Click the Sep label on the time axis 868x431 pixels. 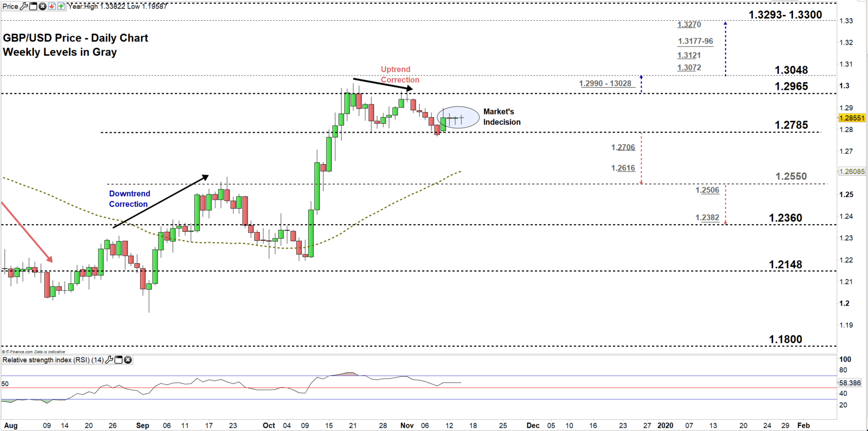tap(142, 426)
